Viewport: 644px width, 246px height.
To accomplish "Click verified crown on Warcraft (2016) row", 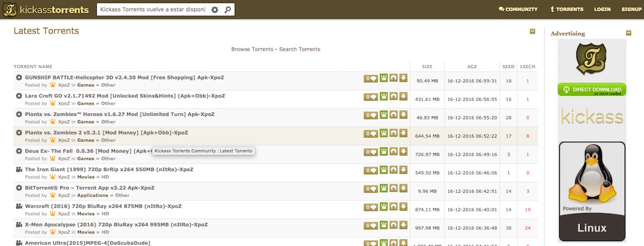I will [384, 206].
